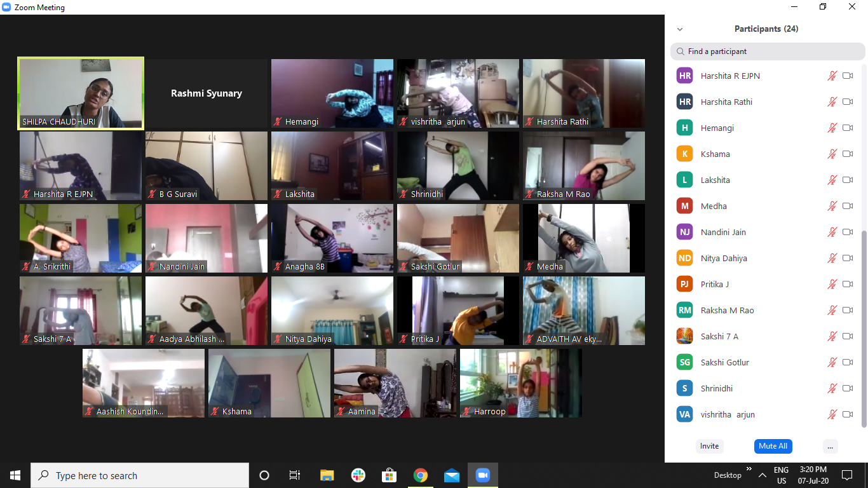Select the vishritha arjun video tile in gallery
Screen dimensions: 868x488
[458, 93]
